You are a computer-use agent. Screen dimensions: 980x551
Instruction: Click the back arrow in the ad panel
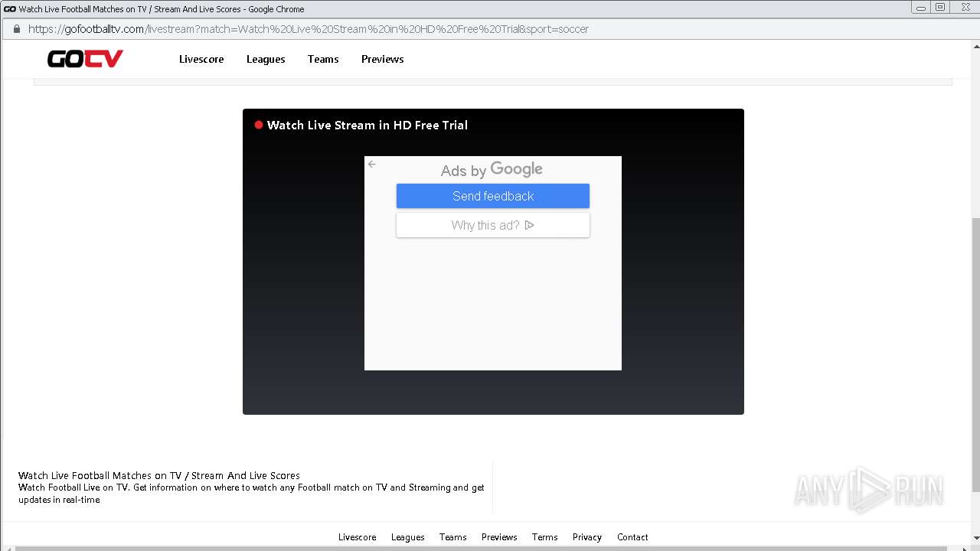pyautogui.click(x=372, y=164)
